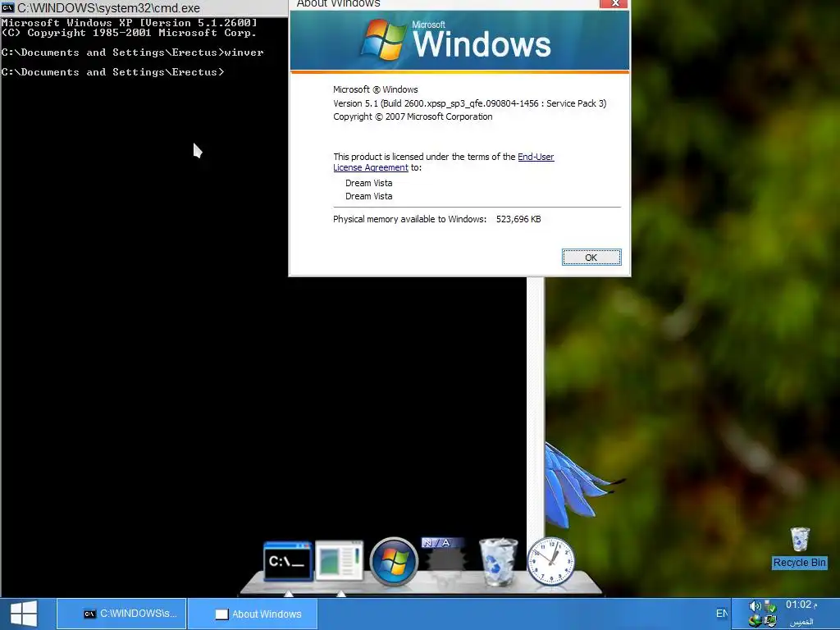Click the first 'Dream Vista' licensee line
Viewport: 840px width, 630px height.
pos(368,183)
